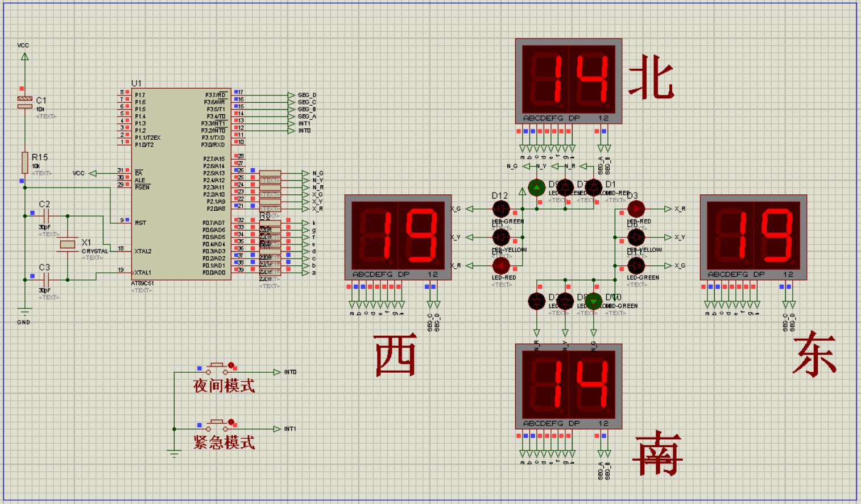Select the west 7-segment display showing 19

click(x=398, y=237)
